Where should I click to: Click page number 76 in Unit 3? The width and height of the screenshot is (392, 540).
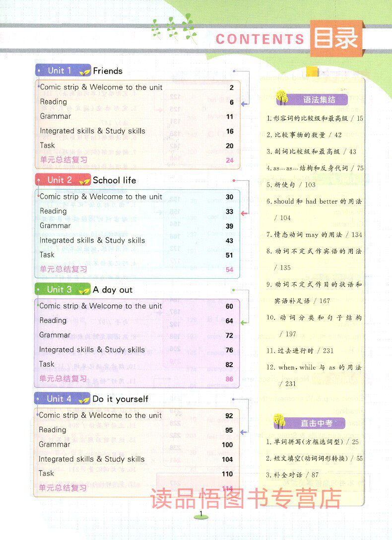coord(229,350)
